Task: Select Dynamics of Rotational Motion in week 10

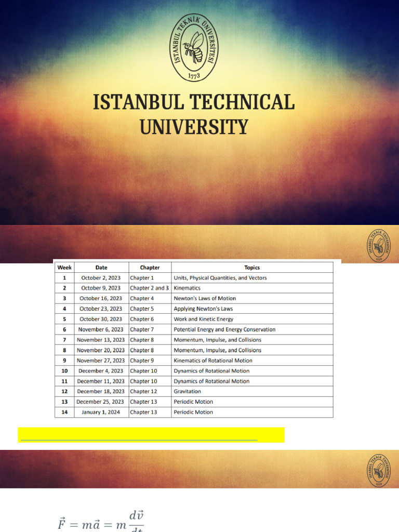Action: [x=212, y=371]
